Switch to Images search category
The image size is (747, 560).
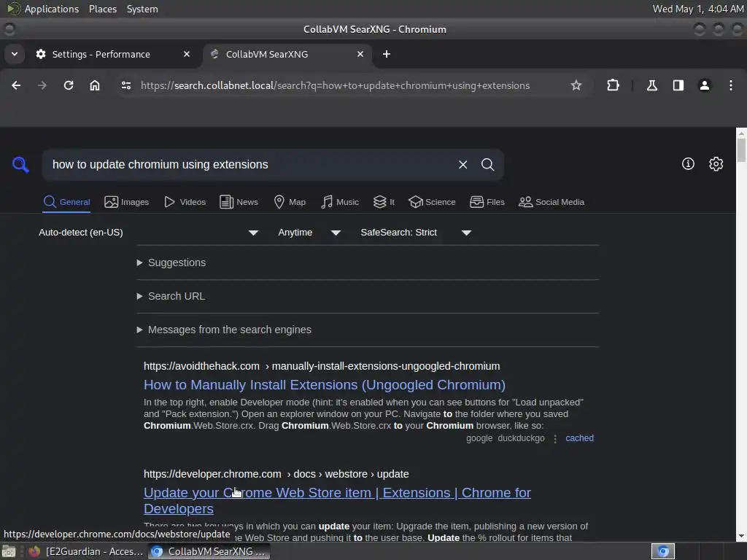pos(127,202)
